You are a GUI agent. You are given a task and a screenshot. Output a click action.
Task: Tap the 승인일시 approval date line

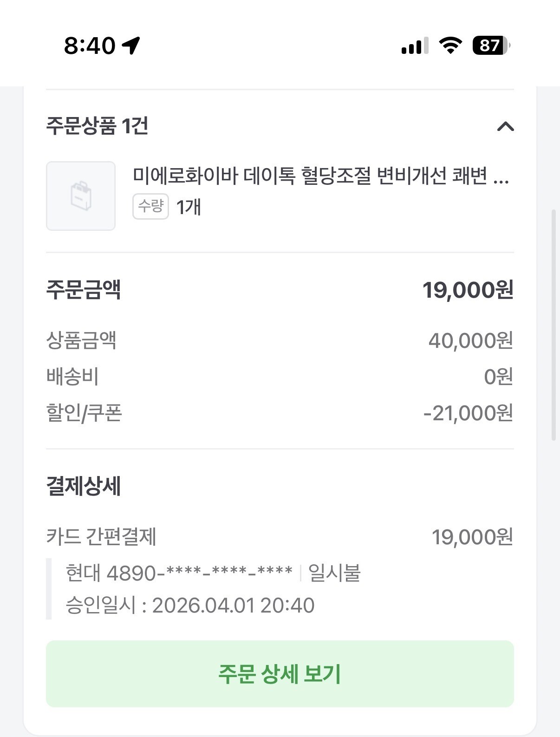click(x=190, y=606)
